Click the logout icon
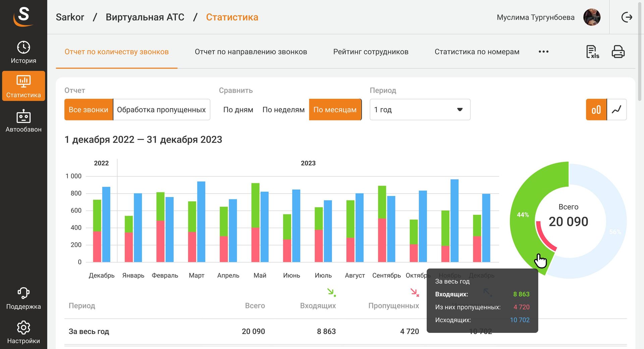Screen dimensions: 644x349 (x=627, y=17)
